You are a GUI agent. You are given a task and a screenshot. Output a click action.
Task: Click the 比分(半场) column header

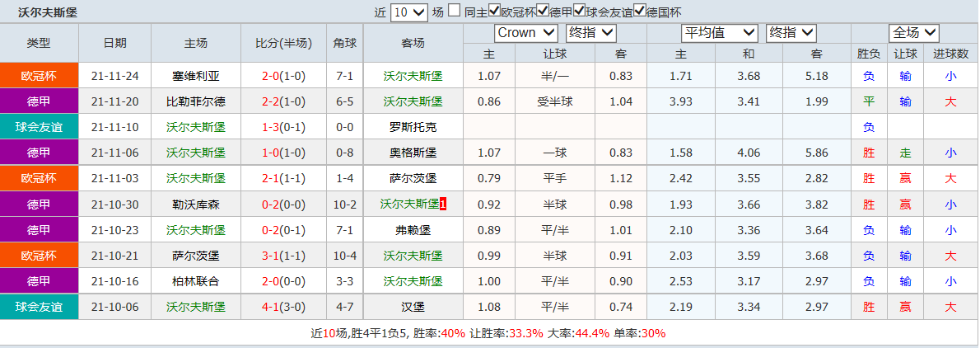pyautogui.click(x=284, y=43)
